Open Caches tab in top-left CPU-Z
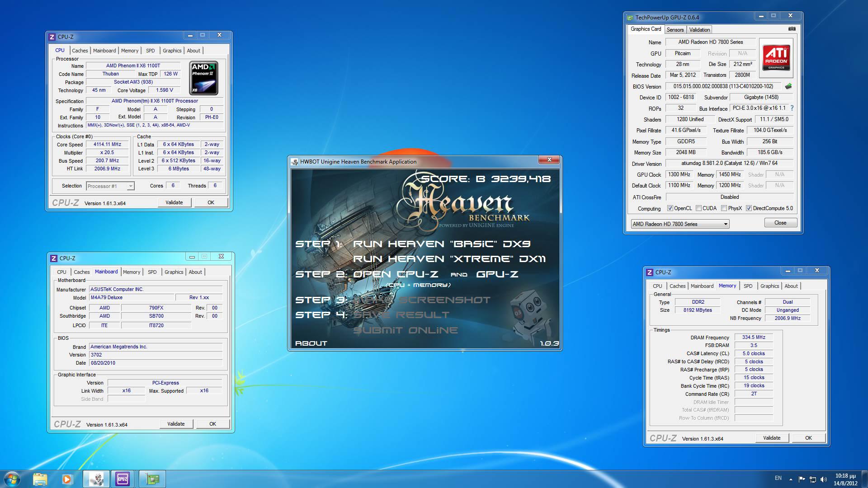 point(80,51)
